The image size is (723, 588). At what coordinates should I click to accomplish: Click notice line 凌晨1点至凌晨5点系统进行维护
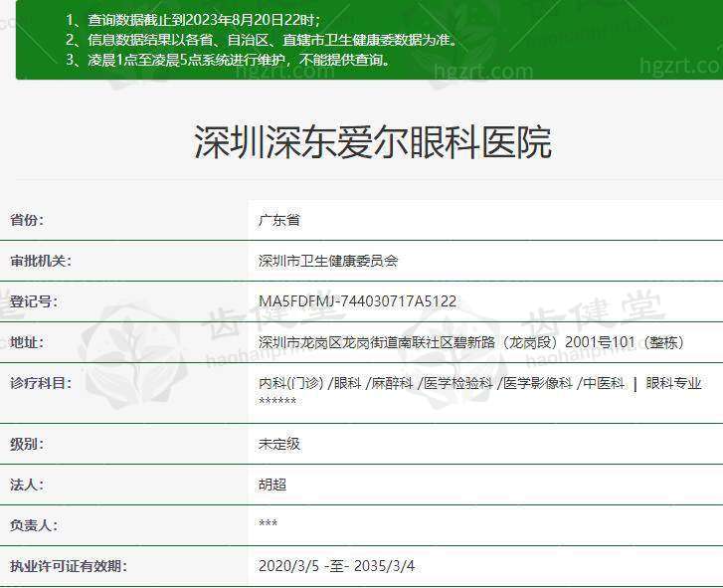[x=228, y=60]
